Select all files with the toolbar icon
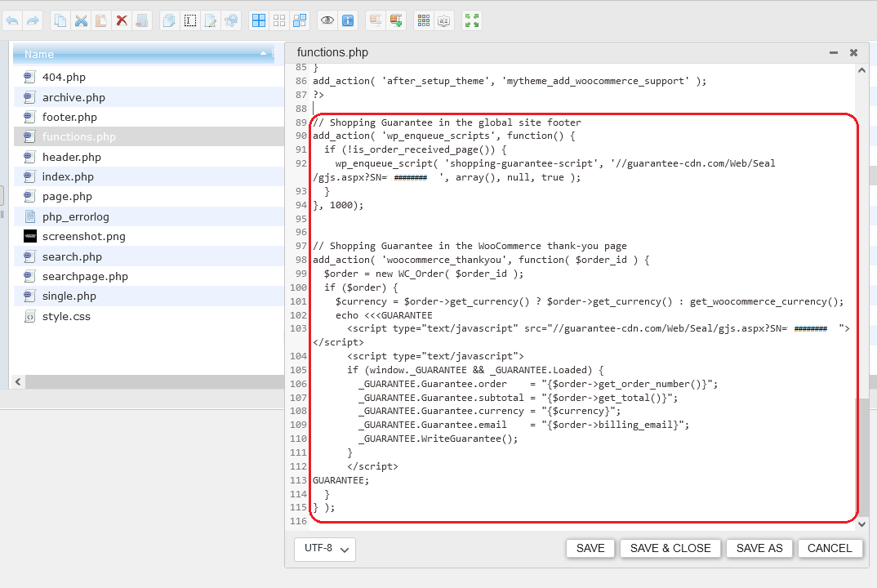Viewport: 877px width, 588px height. [259, 21]
